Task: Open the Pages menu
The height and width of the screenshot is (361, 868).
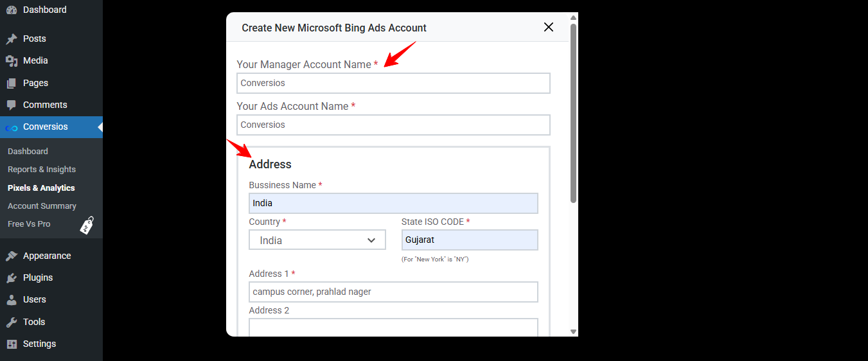Action: click(51, 83)
